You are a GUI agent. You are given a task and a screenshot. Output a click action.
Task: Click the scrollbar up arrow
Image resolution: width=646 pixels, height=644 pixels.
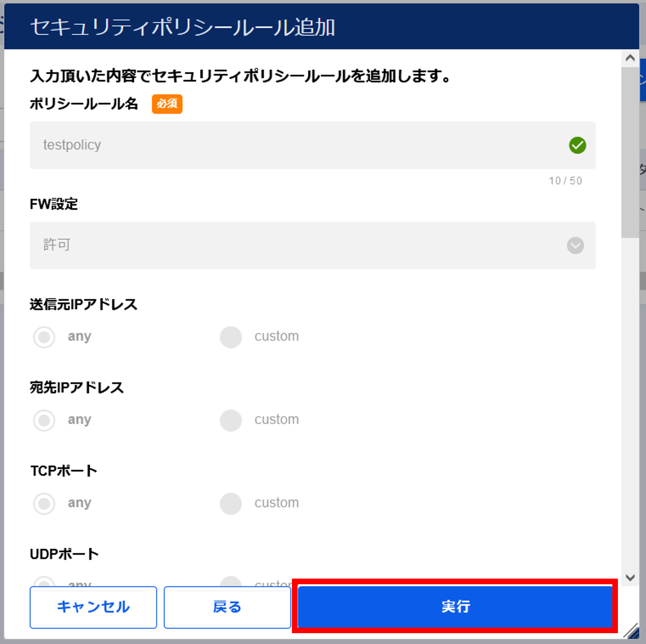coord(630,58)
